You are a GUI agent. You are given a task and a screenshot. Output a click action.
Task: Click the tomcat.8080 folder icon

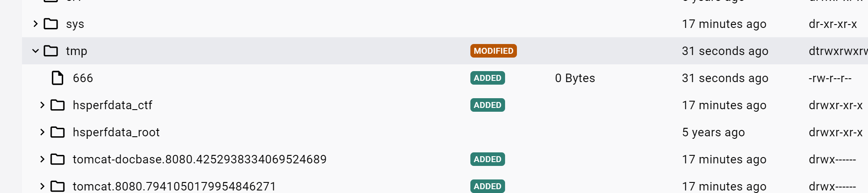tap(58, 186)
